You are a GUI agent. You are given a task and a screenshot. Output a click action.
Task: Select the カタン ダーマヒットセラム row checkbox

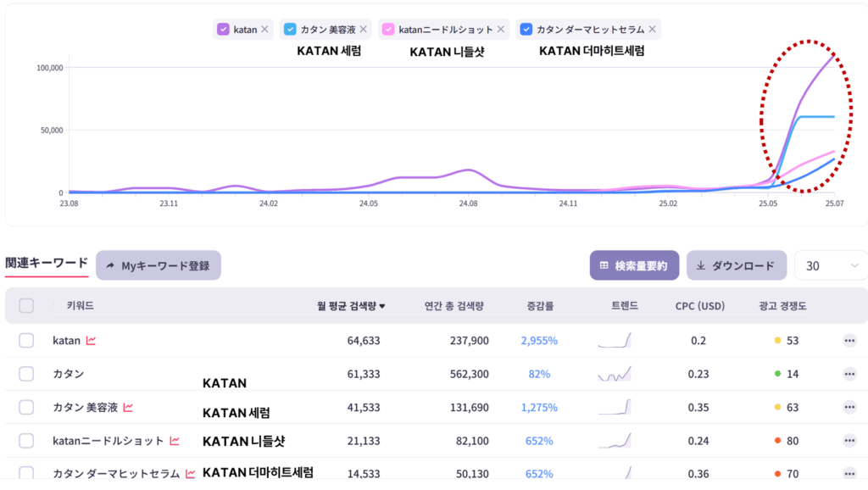coord(26,473)
